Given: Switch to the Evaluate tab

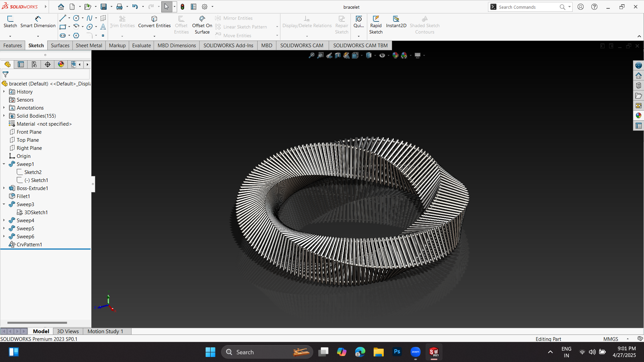Looking at the screenshot, I should point(141,46).
